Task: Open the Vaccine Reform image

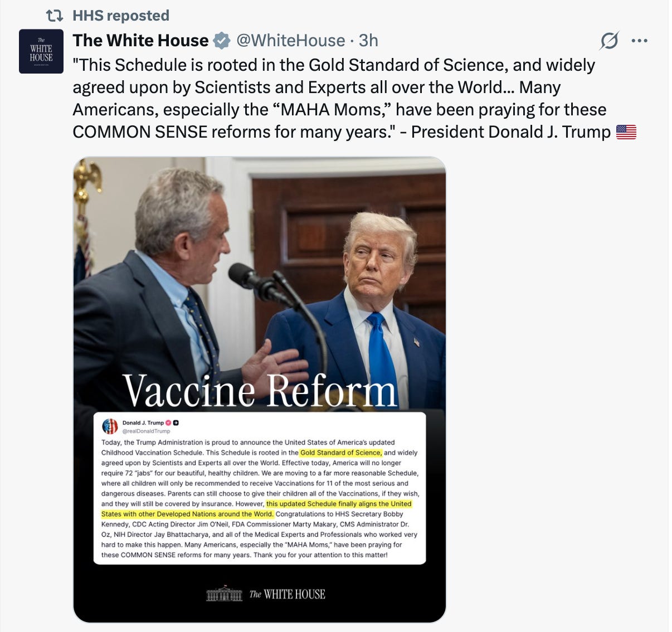Action: click(x=260, y=389)
